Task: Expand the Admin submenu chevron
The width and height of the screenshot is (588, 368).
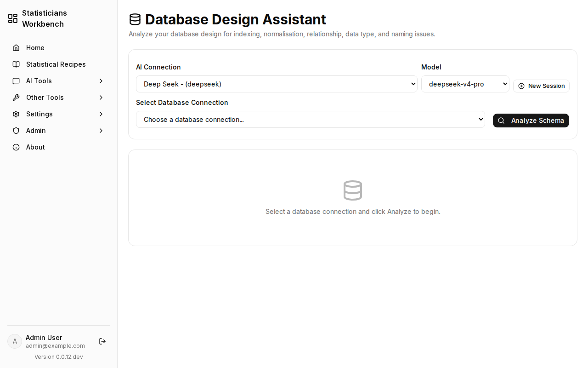Action: [101, 131]
